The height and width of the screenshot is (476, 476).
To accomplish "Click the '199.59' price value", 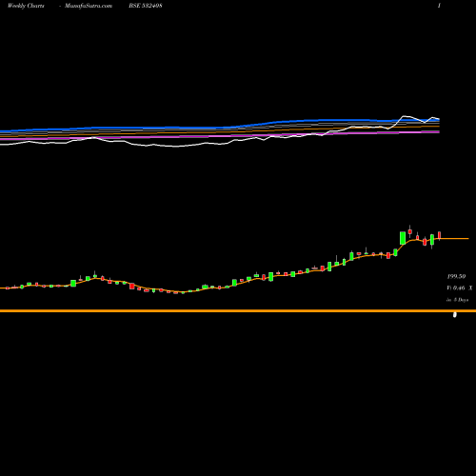I will pos(456,276).
